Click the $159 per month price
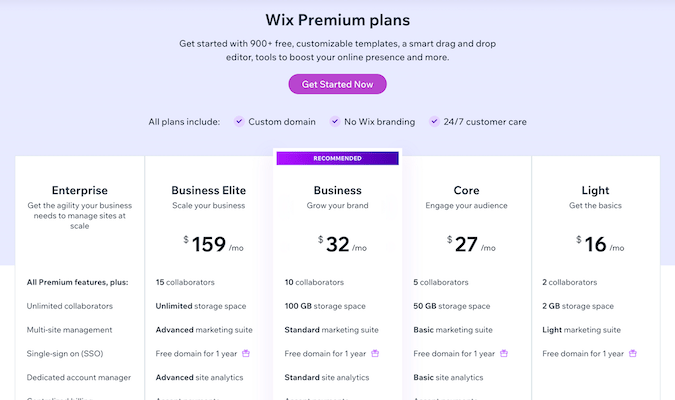Screen dimensions: 675x400 point(208,243)
